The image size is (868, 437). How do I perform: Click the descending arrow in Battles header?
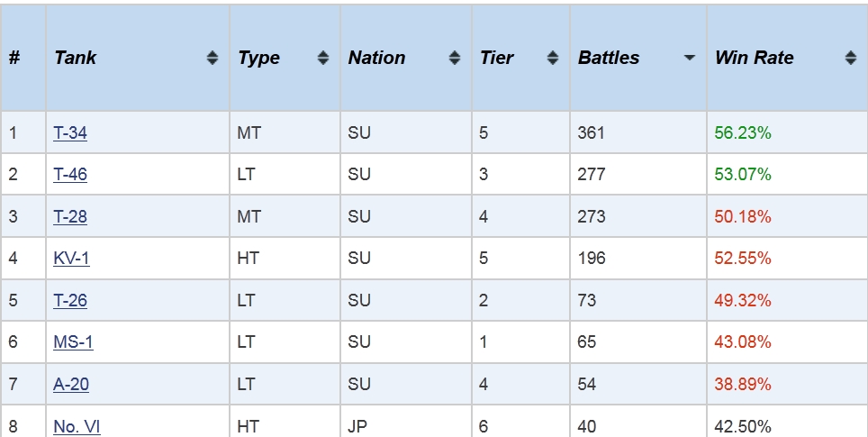point(690,58)
